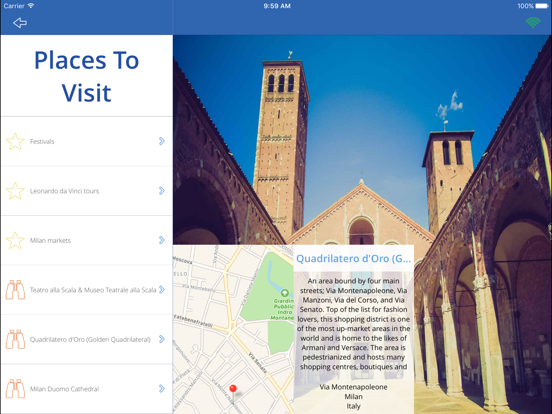Select Teatro alla Scala & Museo Teatrale text
Image resolution: width=552 pixels, height=414 pixels.
point(93,290)
